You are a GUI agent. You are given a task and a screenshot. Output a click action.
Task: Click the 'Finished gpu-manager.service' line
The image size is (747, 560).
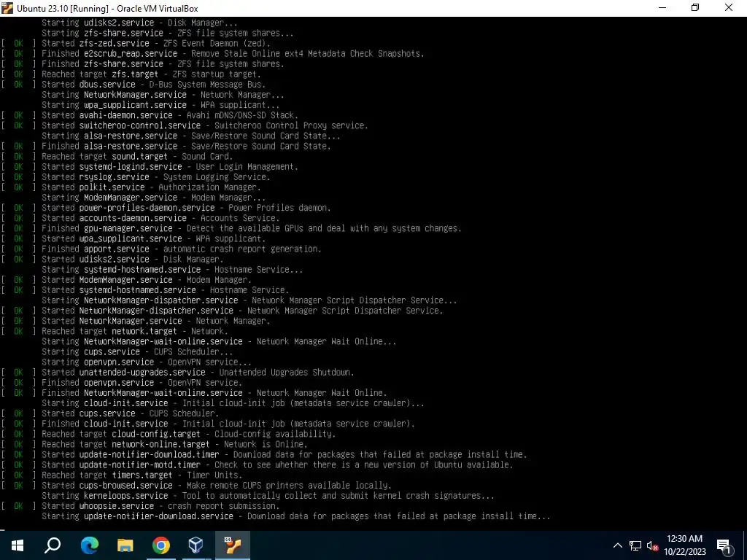231,228
